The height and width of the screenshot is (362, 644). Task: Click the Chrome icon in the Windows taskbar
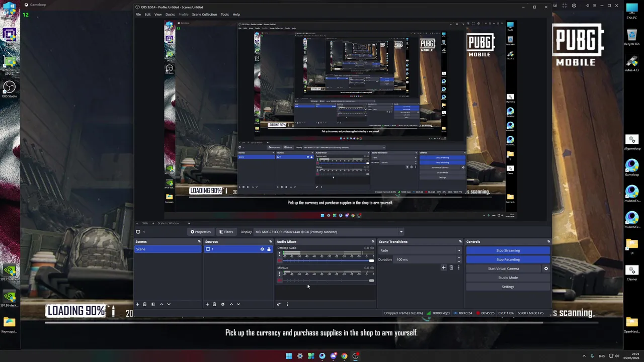(344, 356)
